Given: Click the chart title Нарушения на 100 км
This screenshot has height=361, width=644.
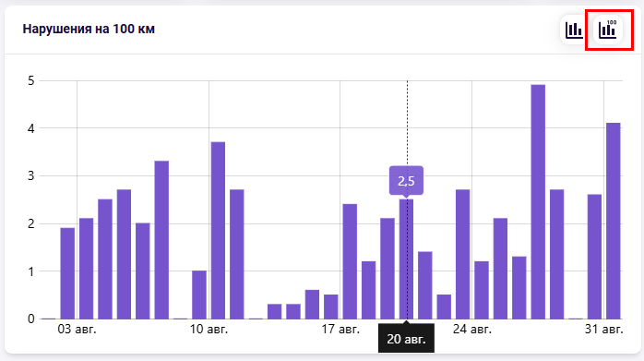Looking at the screenshot, I should pyautogui.click(x=89, y=30).
